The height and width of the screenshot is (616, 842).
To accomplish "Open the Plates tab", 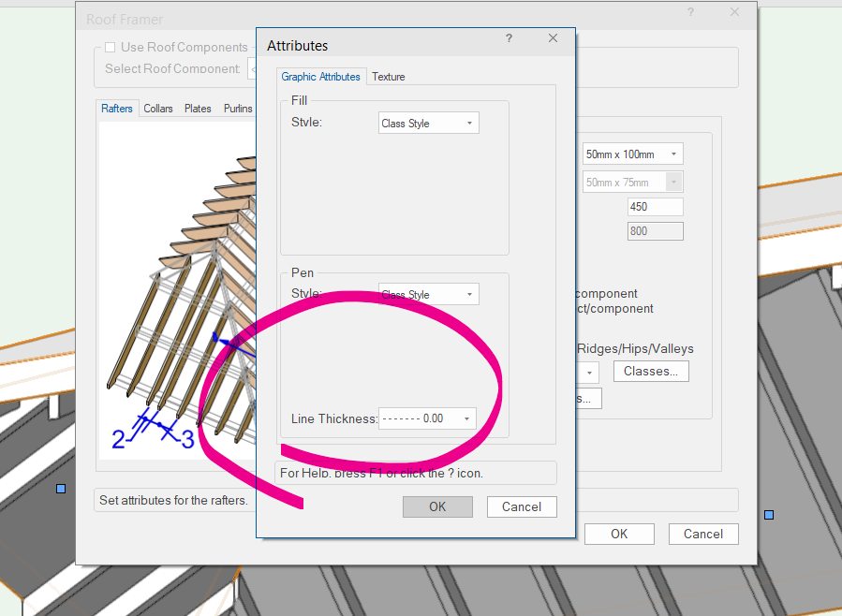I will coord(198,109).
